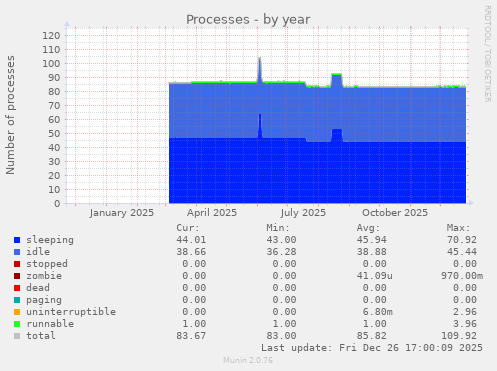Click uninterruptible average value 6.80m

(x=378, y=312)
